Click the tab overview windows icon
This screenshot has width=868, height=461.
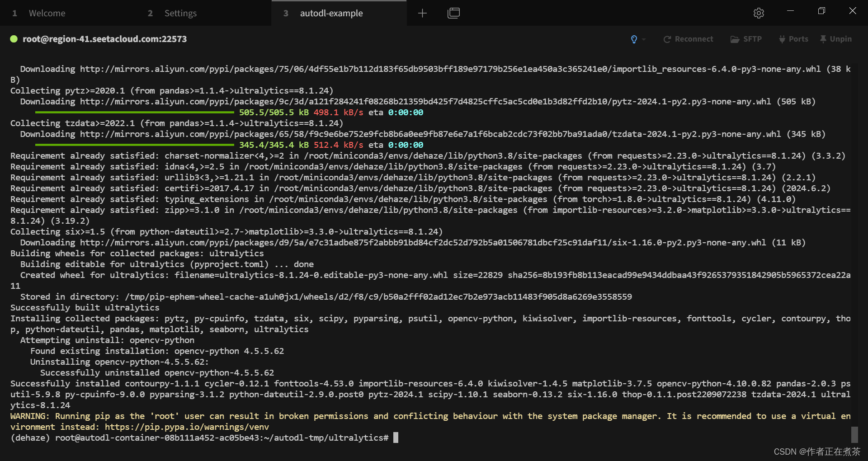pyautogui.click(x=453, y=13)
